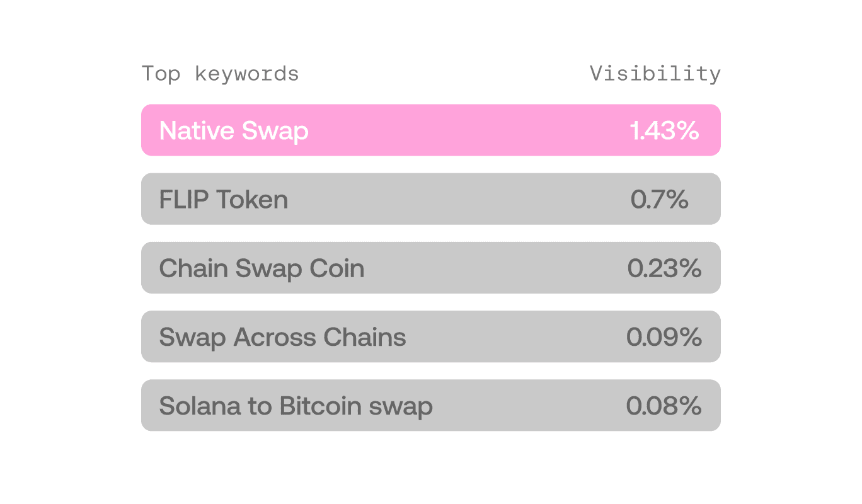Open the FLIP Token keyword label
This screenshot has width=862, height=504.
(x=224, y=200)
